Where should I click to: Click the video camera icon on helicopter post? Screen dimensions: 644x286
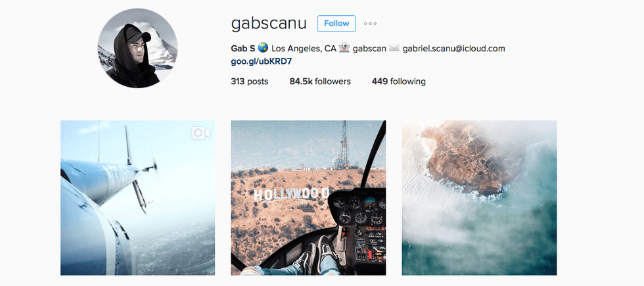200,133
